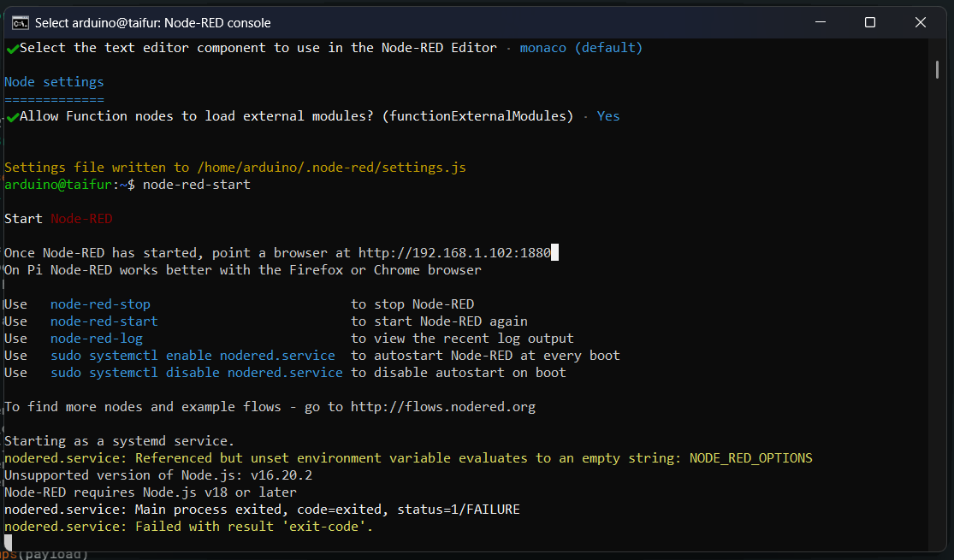Click the 'arduino@taifur' prompt text

tap(58, 184)
